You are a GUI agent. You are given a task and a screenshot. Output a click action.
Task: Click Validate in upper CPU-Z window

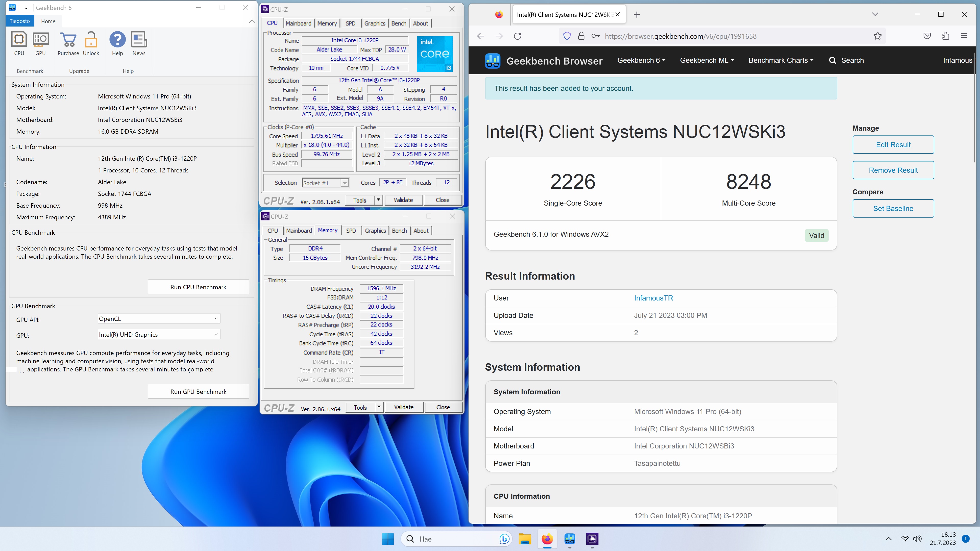point(403,200)
